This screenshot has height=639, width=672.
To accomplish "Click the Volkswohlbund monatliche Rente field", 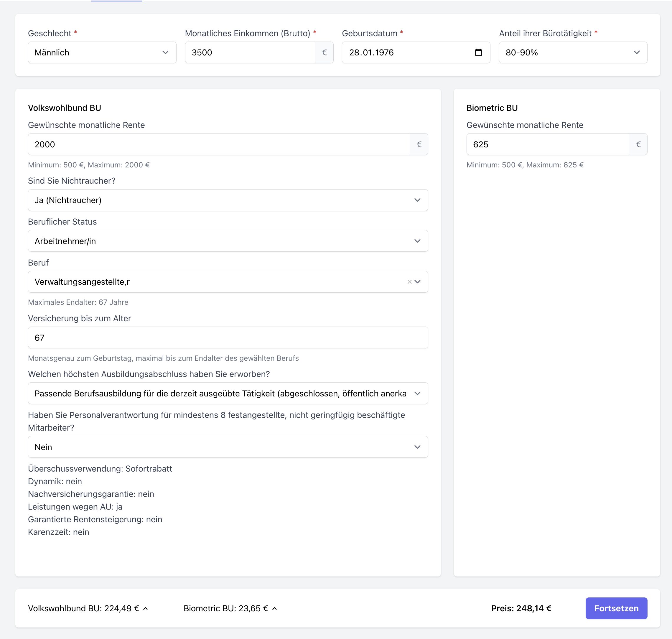I will 219,144.
